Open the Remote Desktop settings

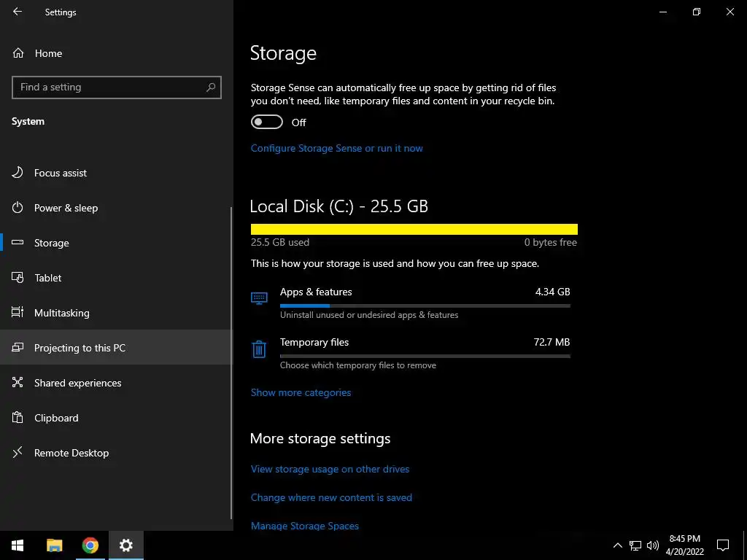[x=71, y=453]
